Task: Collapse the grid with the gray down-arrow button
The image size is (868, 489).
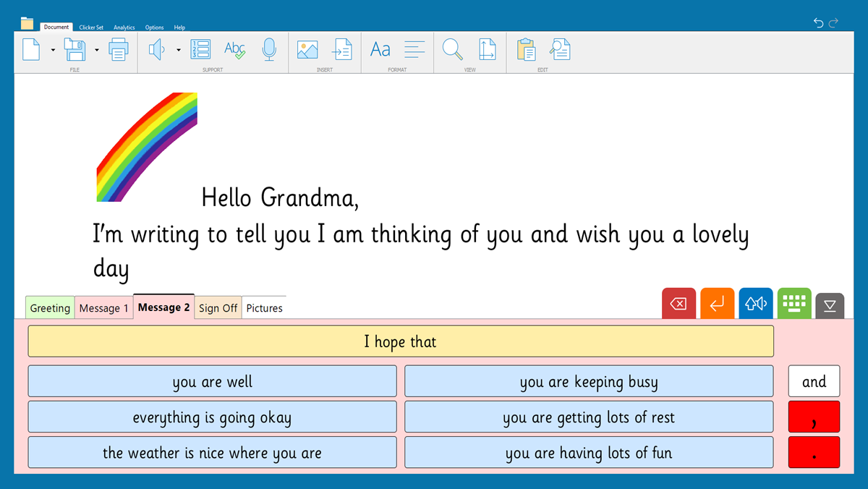Action: coord(830,306)
